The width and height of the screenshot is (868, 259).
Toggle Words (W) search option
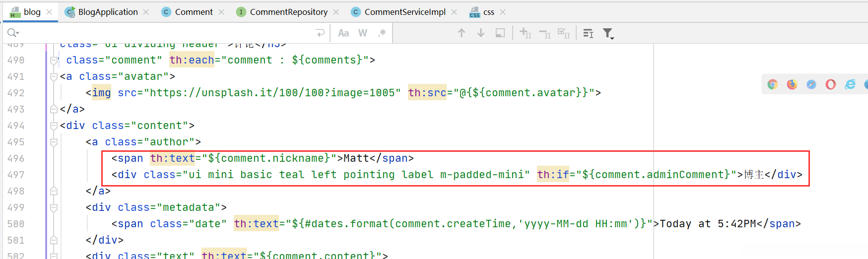click(x=363, y=33)
